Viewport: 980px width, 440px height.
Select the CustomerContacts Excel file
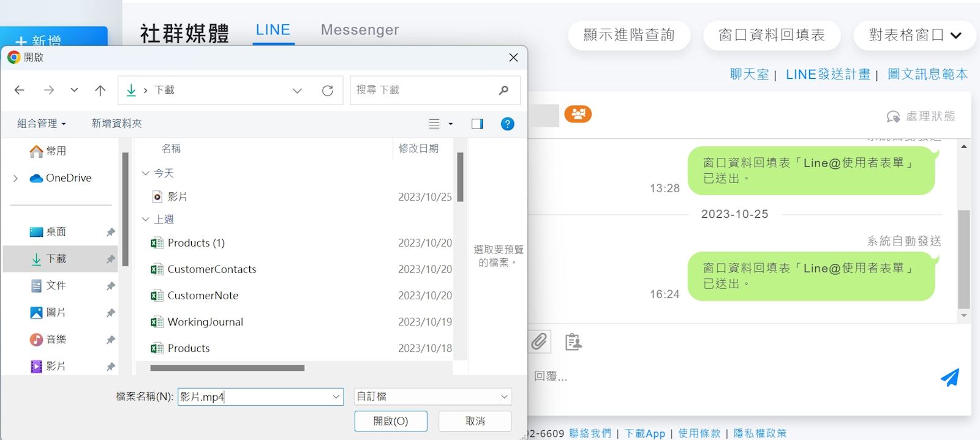(211, 269)
